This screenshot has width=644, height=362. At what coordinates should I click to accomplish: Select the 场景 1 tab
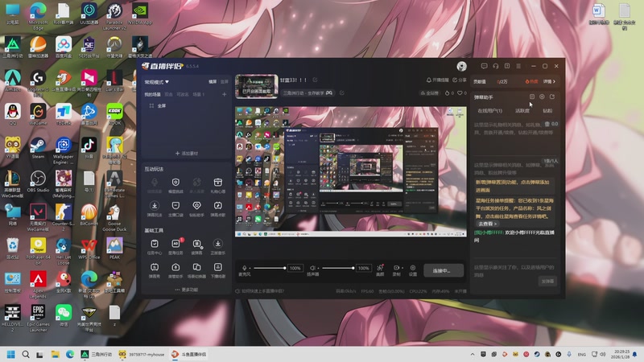pyautogui.click(x=199, y=94)
